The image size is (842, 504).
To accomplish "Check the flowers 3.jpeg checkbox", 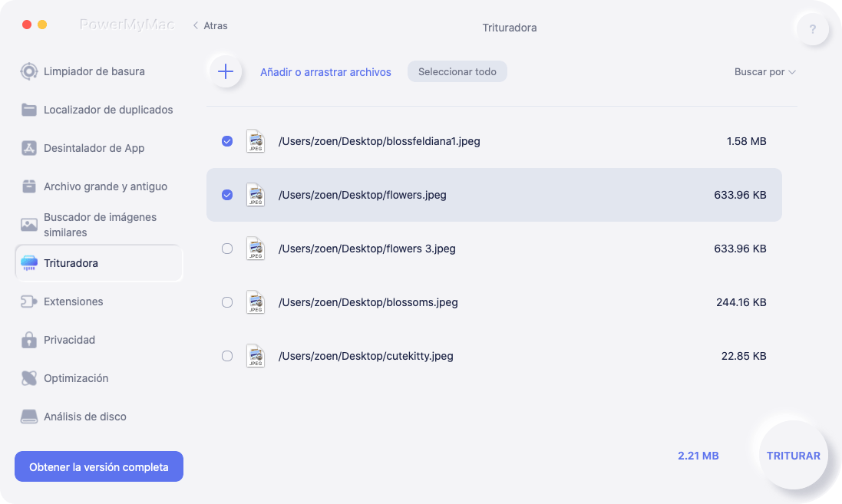I will 227,249.
